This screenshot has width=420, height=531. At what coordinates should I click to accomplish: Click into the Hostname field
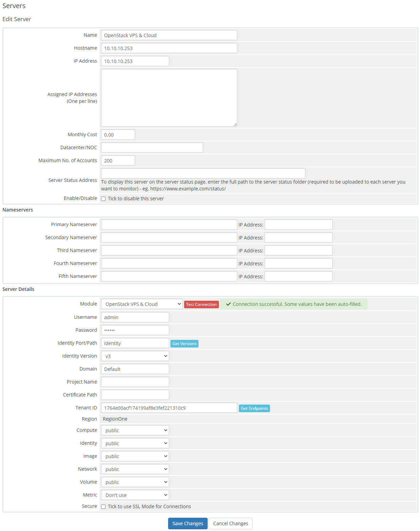(x=169, y=48)
